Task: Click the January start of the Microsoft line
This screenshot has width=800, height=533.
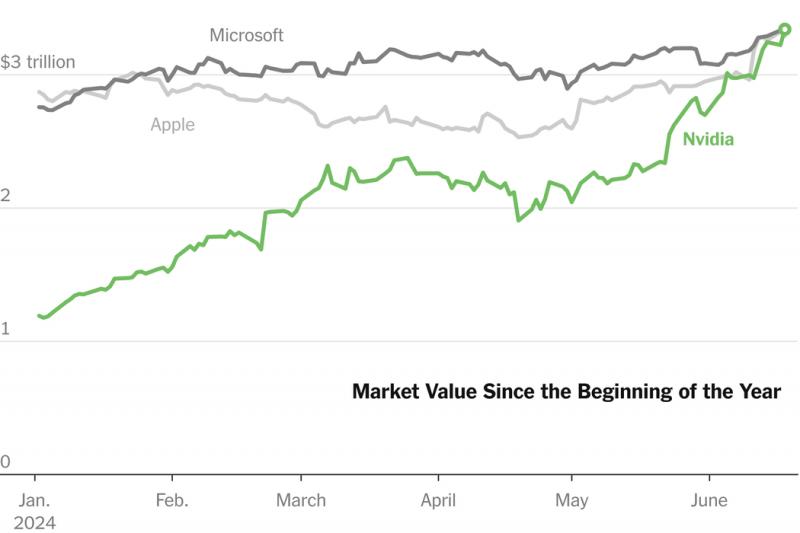Action: [40, 107]
